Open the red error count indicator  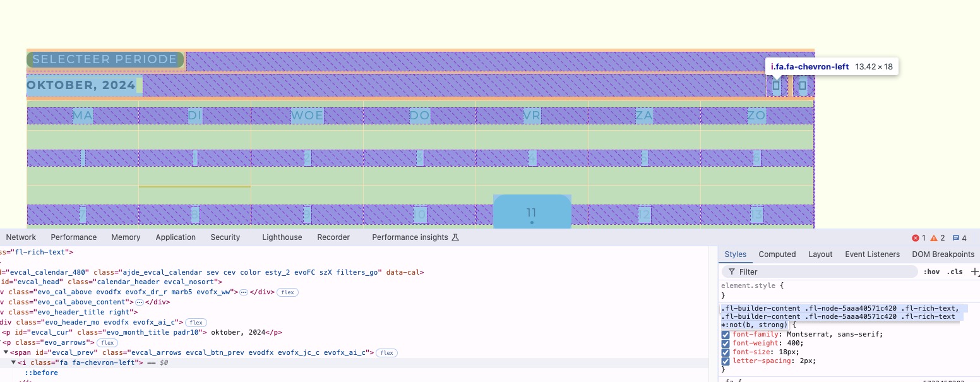coord(919,238)
